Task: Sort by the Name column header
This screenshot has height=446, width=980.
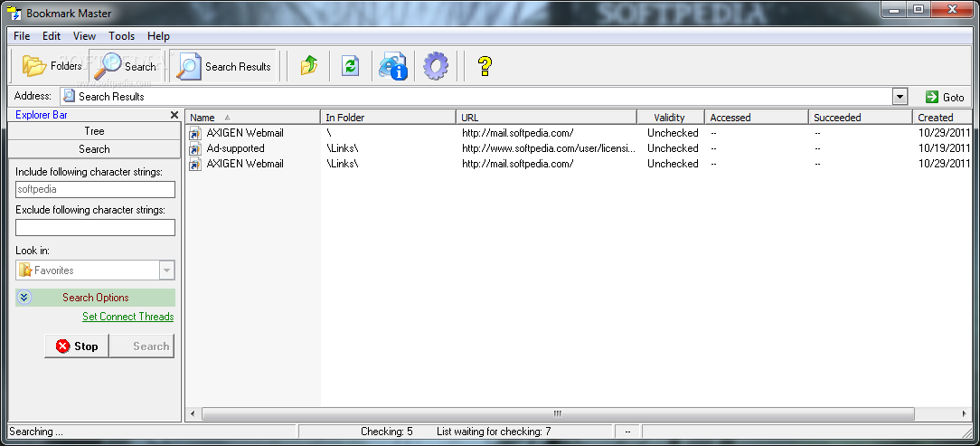Action: pos(252,117)
